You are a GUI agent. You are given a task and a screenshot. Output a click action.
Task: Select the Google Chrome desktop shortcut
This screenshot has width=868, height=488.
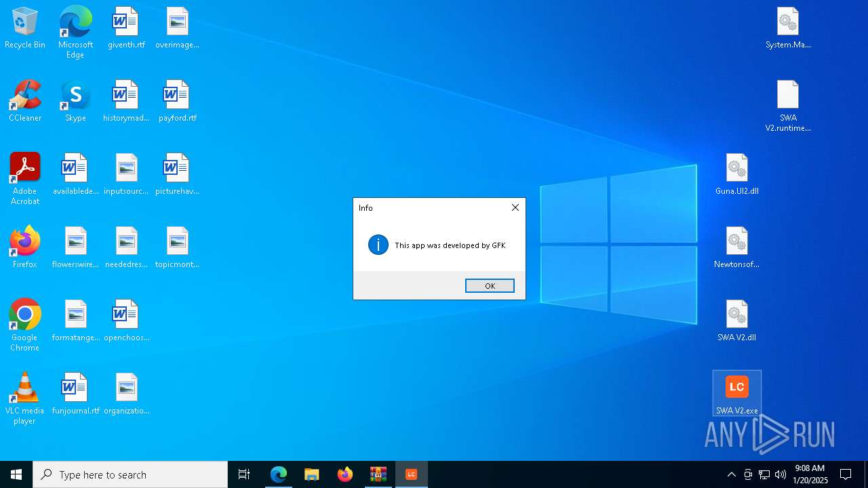click(x=25, y=325)
